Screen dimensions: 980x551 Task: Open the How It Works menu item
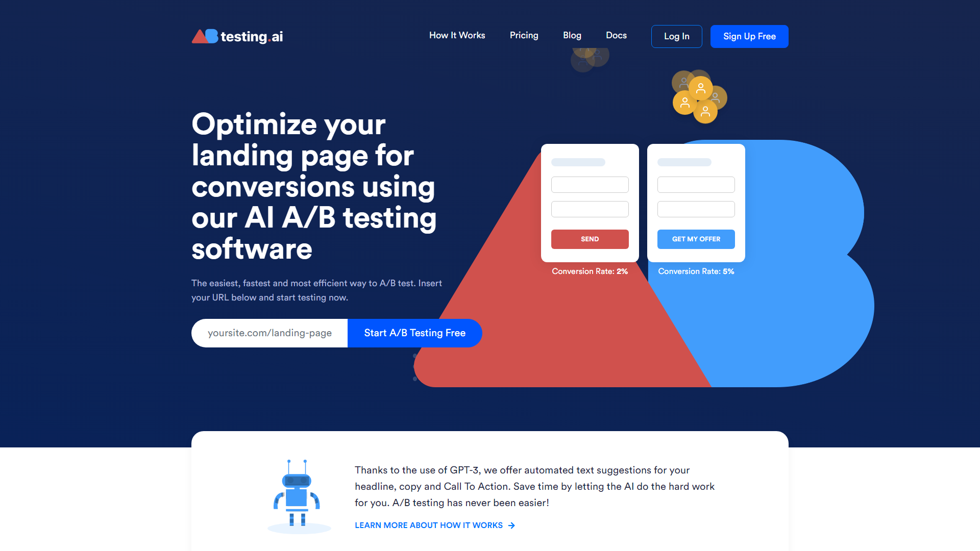point(456,36)
